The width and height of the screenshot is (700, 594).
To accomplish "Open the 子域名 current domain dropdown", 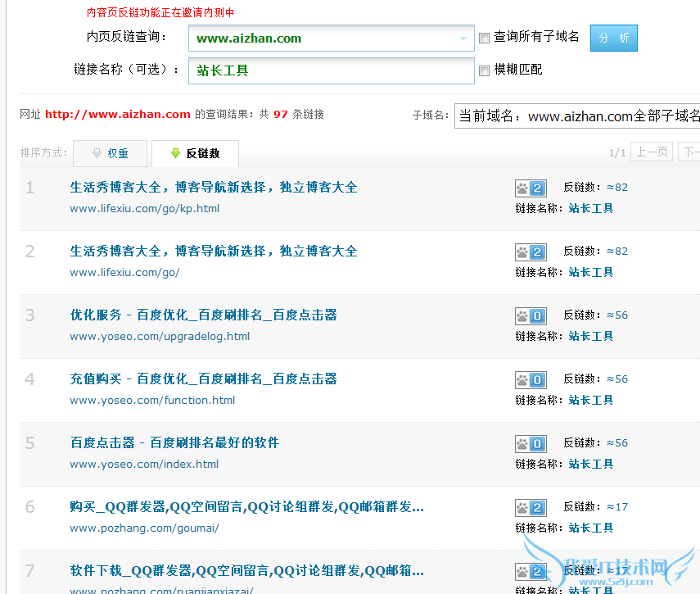I will tap(577, 116).
